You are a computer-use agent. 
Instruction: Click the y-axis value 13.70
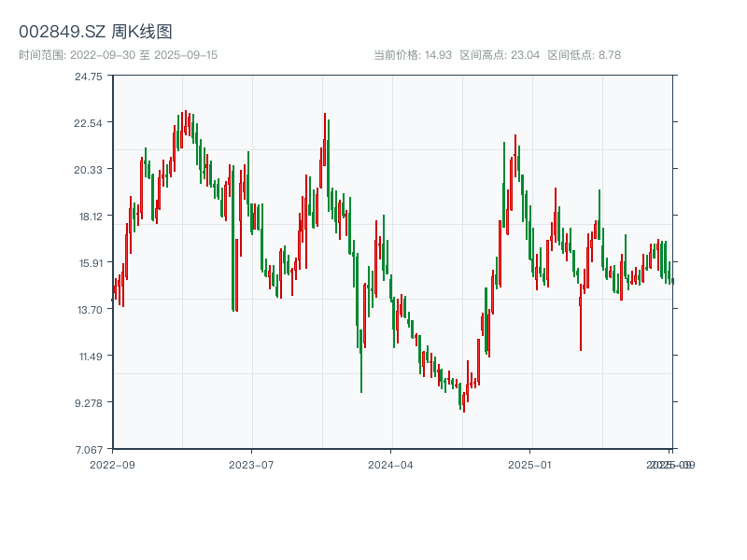[x=90, y=310]
